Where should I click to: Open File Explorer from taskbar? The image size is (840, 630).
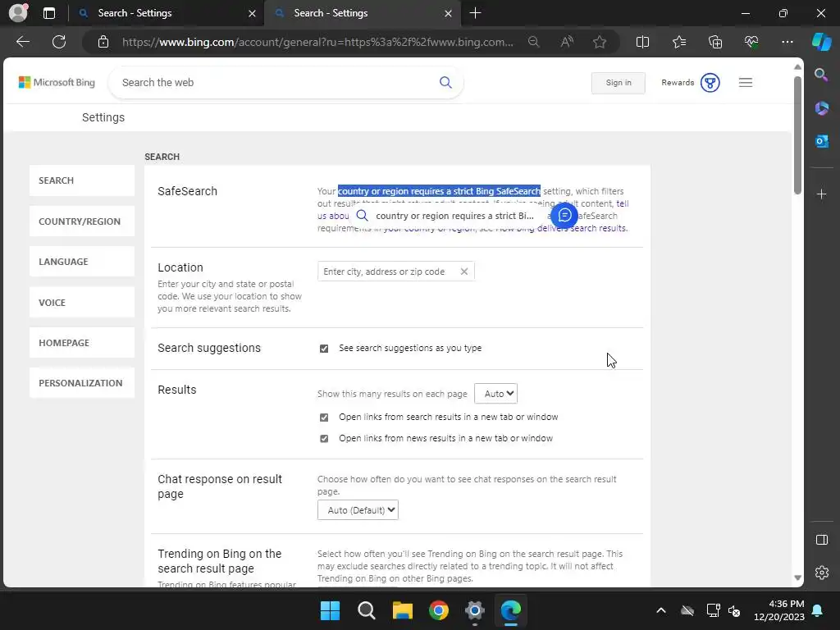click(x=402, y=610)
